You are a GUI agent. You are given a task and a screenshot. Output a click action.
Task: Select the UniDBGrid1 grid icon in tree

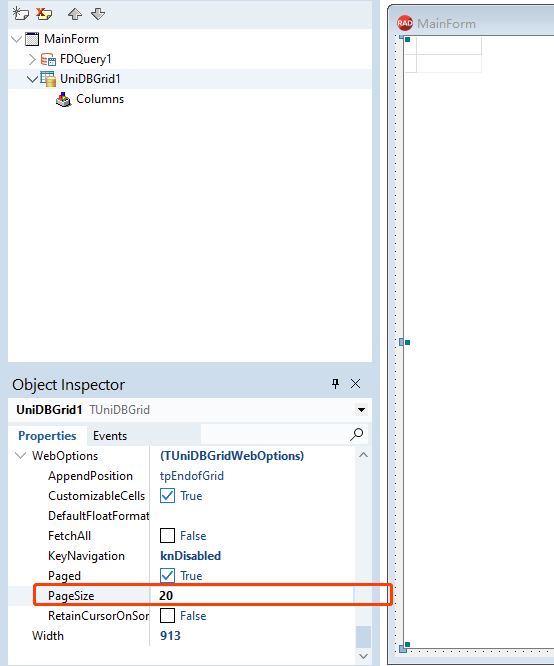[48, 79]
